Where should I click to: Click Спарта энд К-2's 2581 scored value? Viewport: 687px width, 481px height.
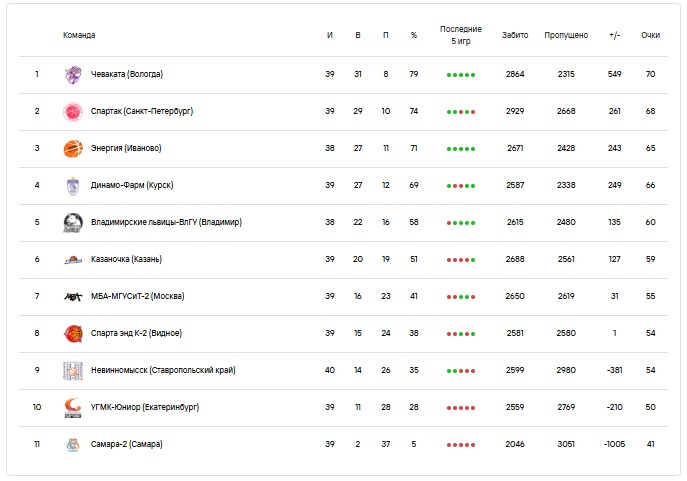point(515,333)
